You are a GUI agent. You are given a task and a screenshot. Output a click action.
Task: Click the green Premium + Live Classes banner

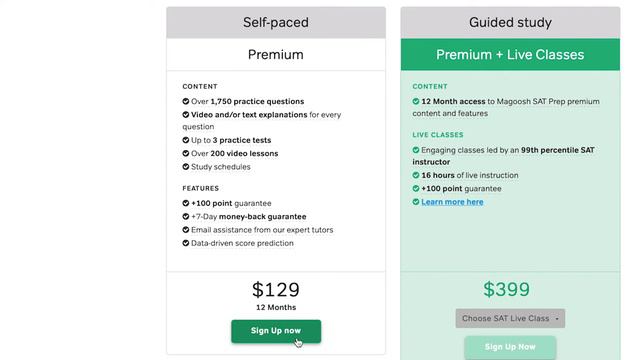point(510,55)
